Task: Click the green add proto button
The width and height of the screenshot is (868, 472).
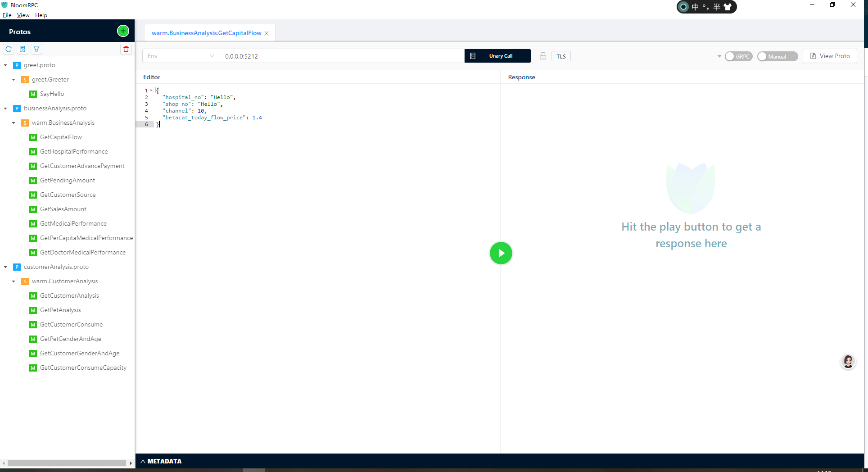Action: 123,31
